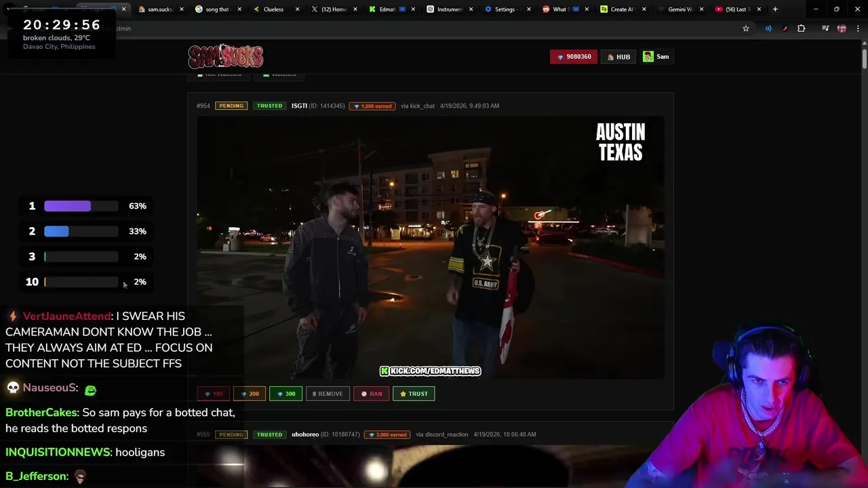
Task: Close the Clueless tab
Action: click(x=297, y=9)
